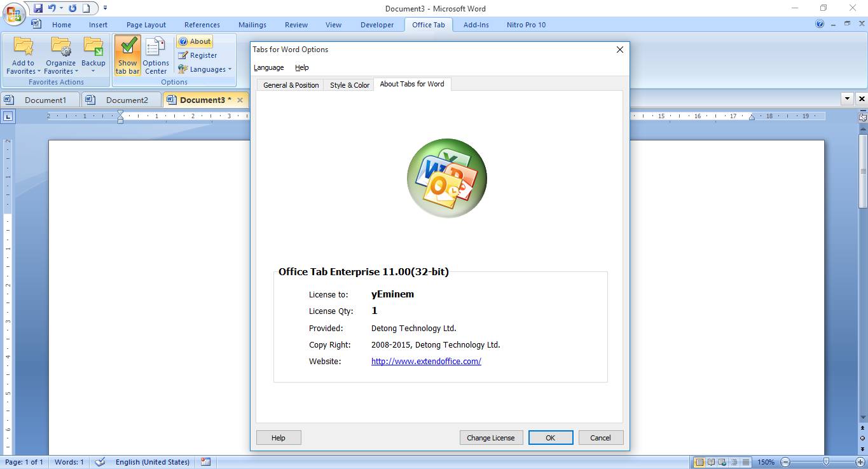Click Word icon left of Home tab
The image size is (868, 469).
tap(36, 24)
